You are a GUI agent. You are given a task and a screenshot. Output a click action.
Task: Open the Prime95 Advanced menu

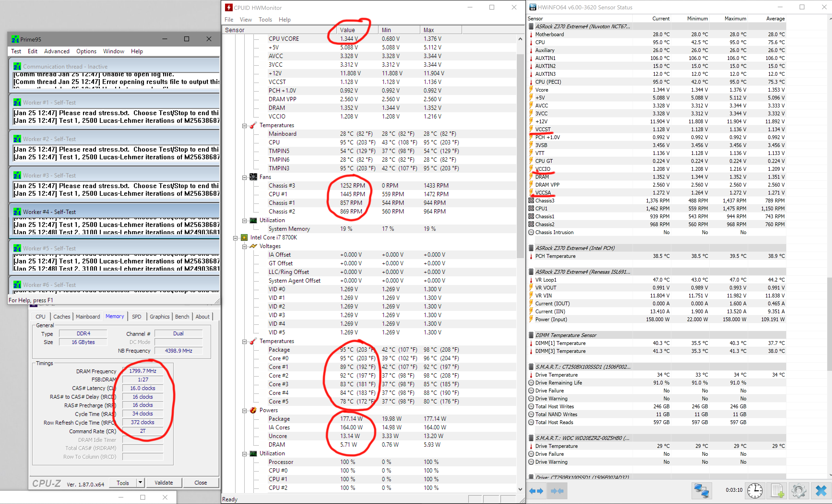click(x=56, y=51)
